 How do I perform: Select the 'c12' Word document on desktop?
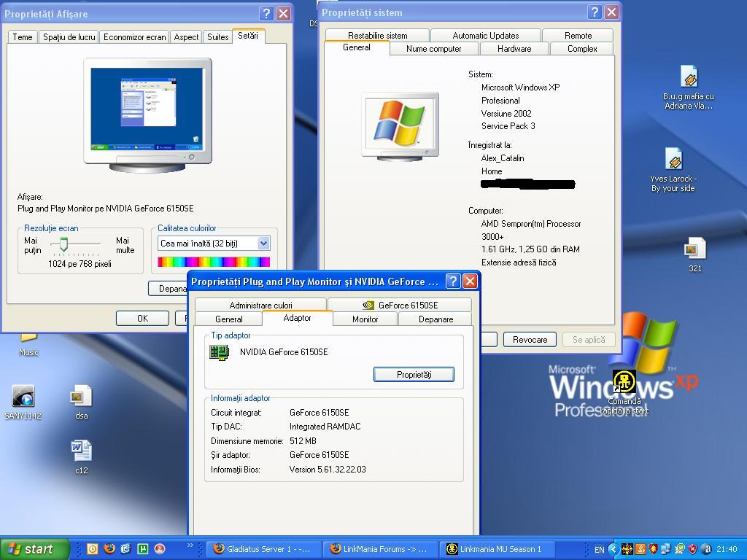81,457
